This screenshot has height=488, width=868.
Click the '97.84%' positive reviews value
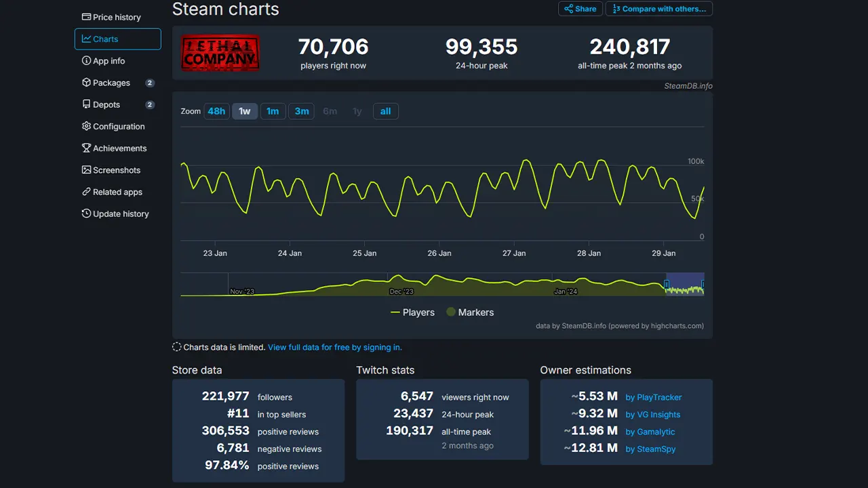(227, 465)
